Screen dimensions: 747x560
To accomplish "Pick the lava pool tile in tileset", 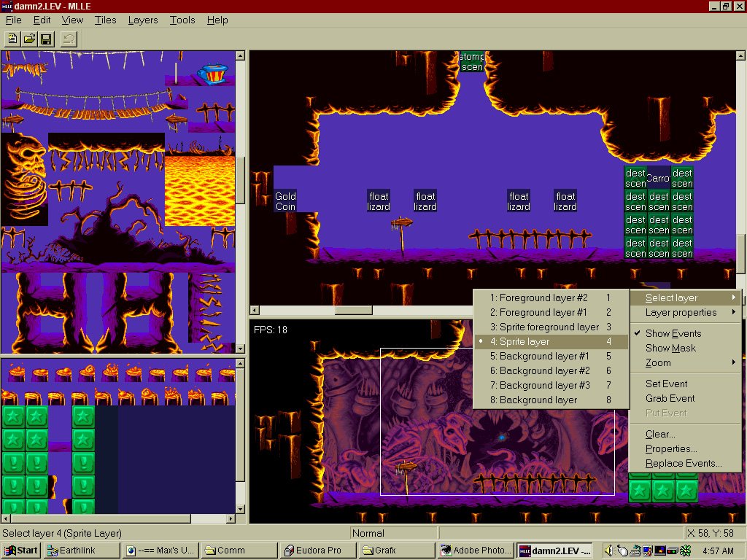I will pos(200,190).
